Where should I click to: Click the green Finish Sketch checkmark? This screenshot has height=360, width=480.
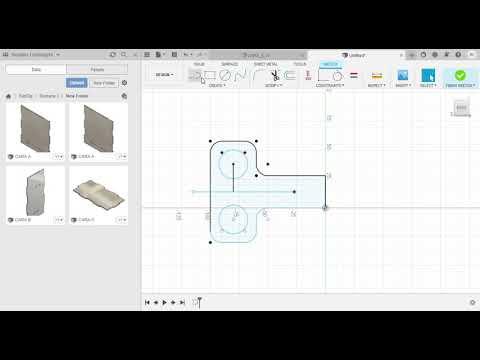point(460,75)
